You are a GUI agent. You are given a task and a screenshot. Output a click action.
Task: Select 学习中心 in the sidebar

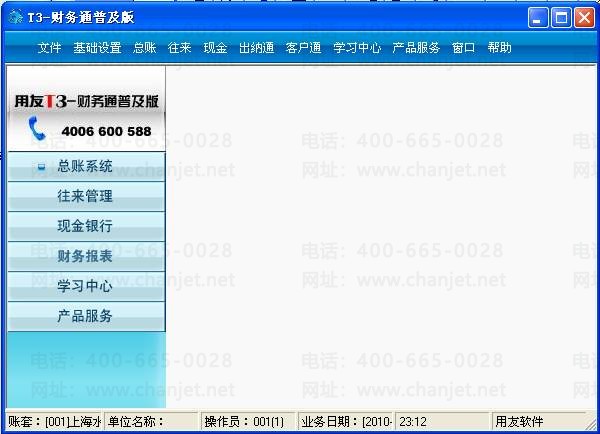(x=86, y=286)
